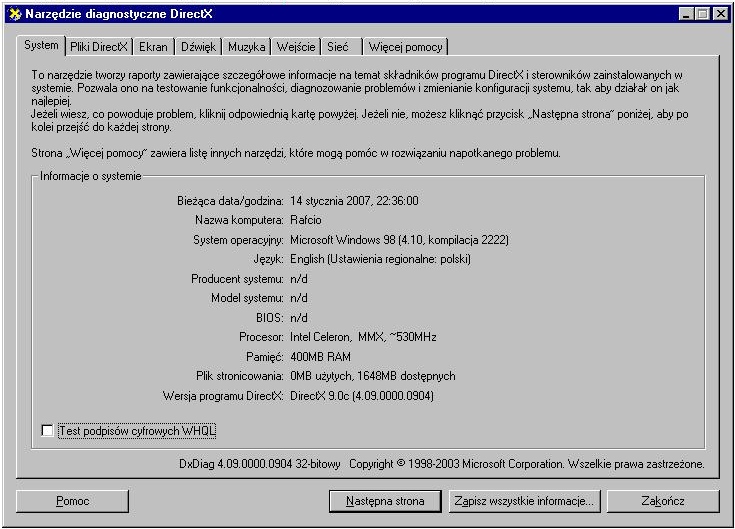Viewport: 735px width, 529px height.
Task: Click the Model systemu n/d value
Action: [299, 298]
